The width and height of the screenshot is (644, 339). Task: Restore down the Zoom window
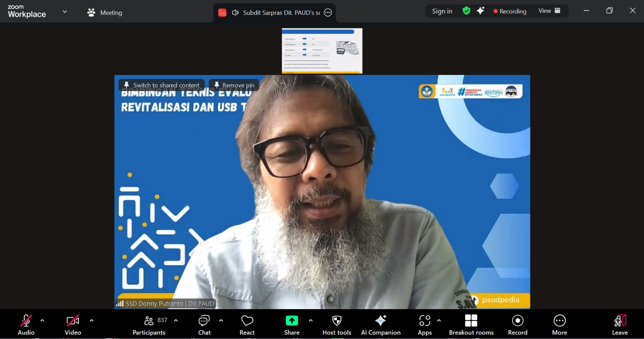click(609, 11)
